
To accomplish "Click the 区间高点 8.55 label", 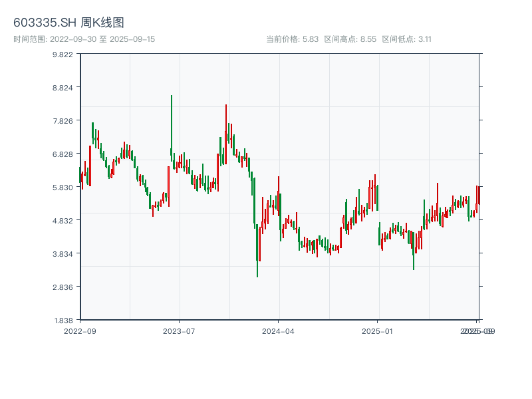I will point(350,39).
